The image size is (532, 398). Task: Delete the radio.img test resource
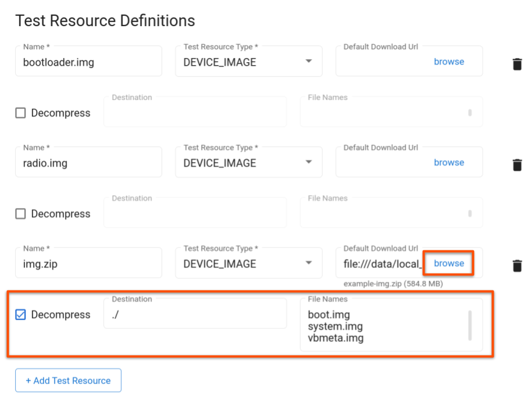[x=517, y=165]
